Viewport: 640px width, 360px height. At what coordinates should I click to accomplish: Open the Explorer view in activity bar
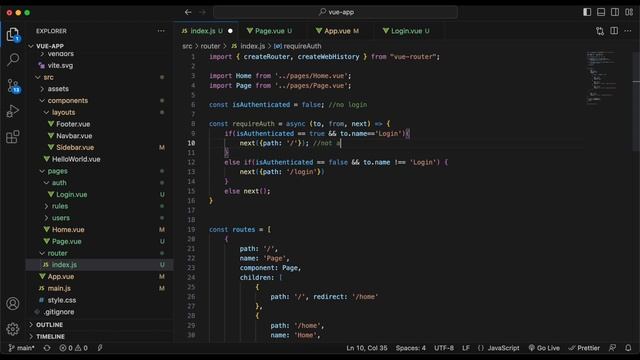click(13, 34)
